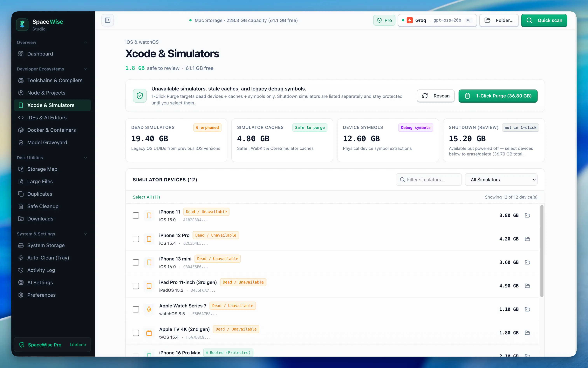Open the All Simulators filter dropdown
The image size is (588, 368).
tap(501, 180)
